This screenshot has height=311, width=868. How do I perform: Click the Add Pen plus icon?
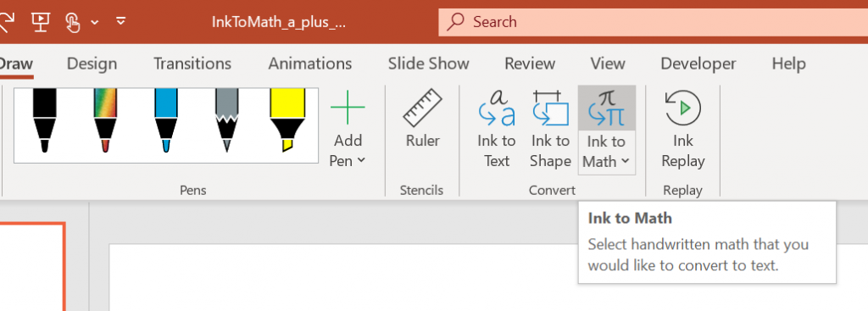(x=348, y=108)
